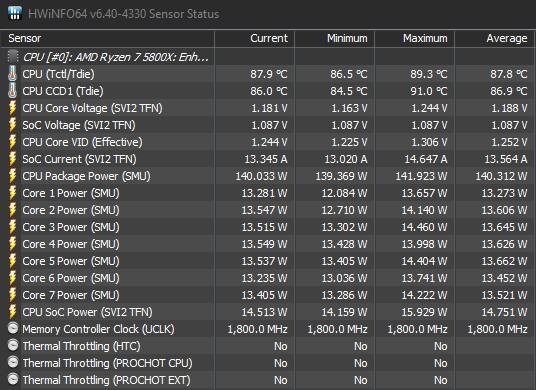The height and width of the screenshot is (390, 536).
Task: Click lightning icon for Core 3 Power
Action: click(13, 227)
